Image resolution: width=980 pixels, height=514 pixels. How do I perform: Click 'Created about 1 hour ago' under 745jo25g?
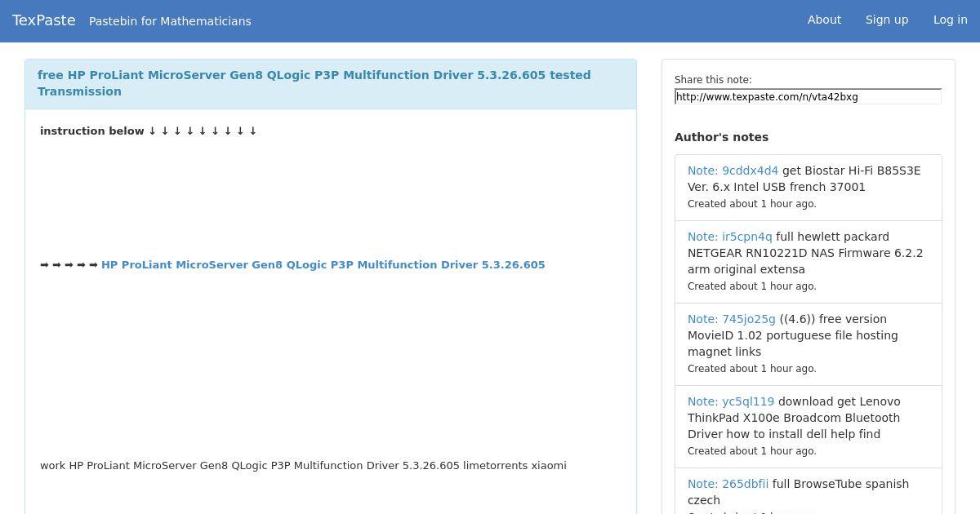click(x=752, y=369)
